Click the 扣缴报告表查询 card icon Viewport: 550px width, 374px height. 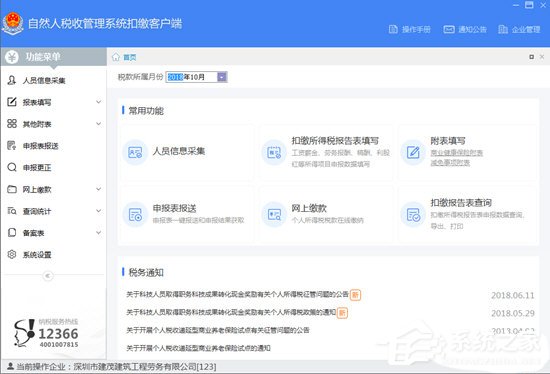413,214
